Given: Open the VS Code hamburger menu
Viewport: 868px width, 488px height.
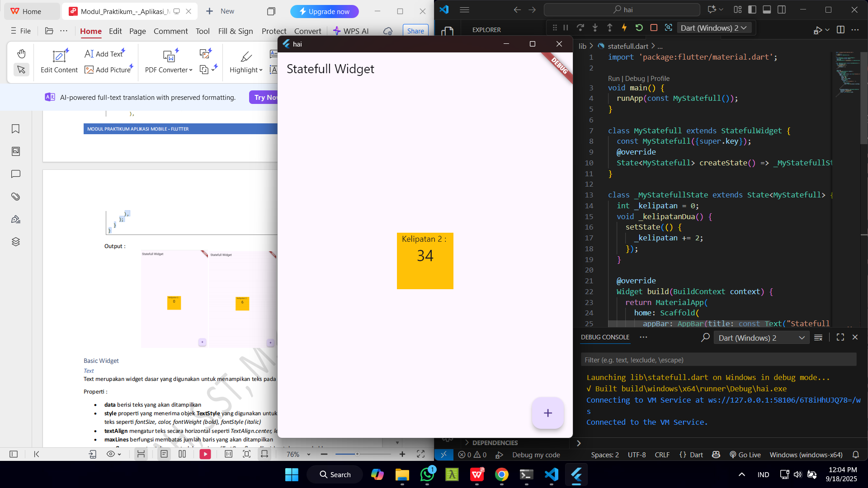Looking at the screenshot, I should tap(464, 9).
